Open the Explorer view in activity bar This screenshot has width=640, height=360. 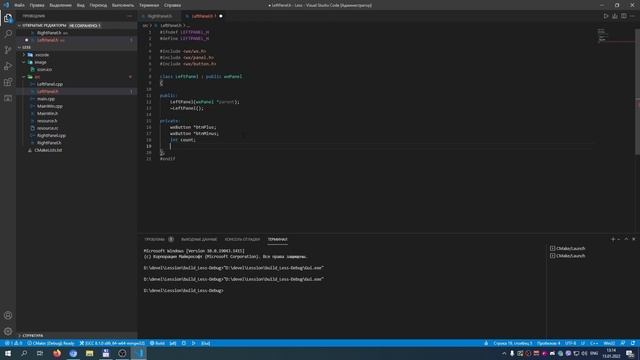click(8, 18)
